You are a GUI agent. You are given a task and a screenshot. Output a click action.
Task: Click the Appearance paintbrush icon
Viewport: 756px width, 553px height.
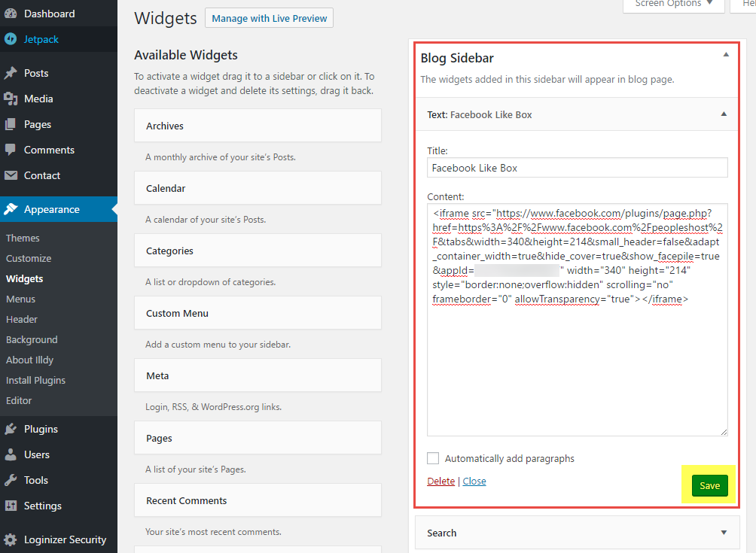pyautogui.click(x=11, y=209)
